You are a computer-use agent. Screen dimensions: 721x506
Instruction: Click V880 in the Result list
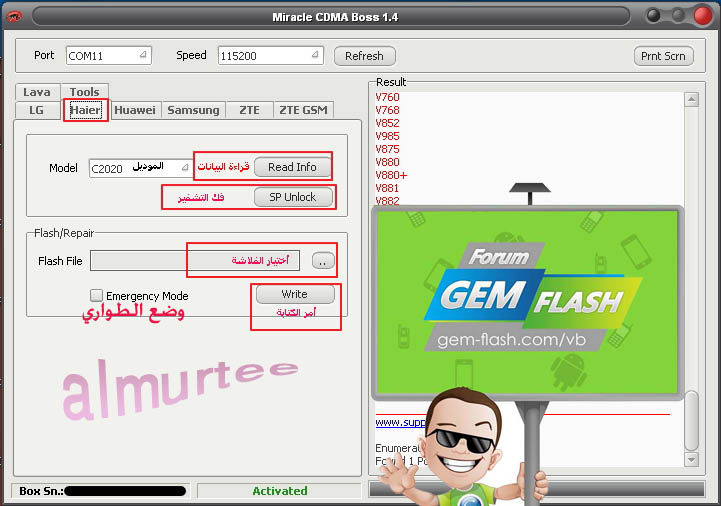(x=387, y=162)
